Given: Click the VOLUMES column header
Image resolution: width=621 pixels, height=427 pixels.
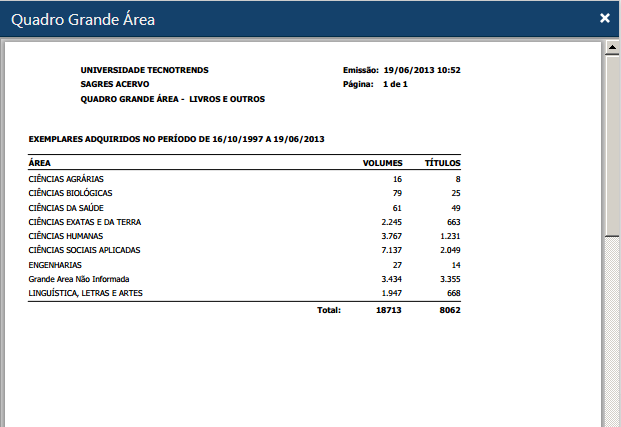Looking at the screenshot, I should click(382, 162).
